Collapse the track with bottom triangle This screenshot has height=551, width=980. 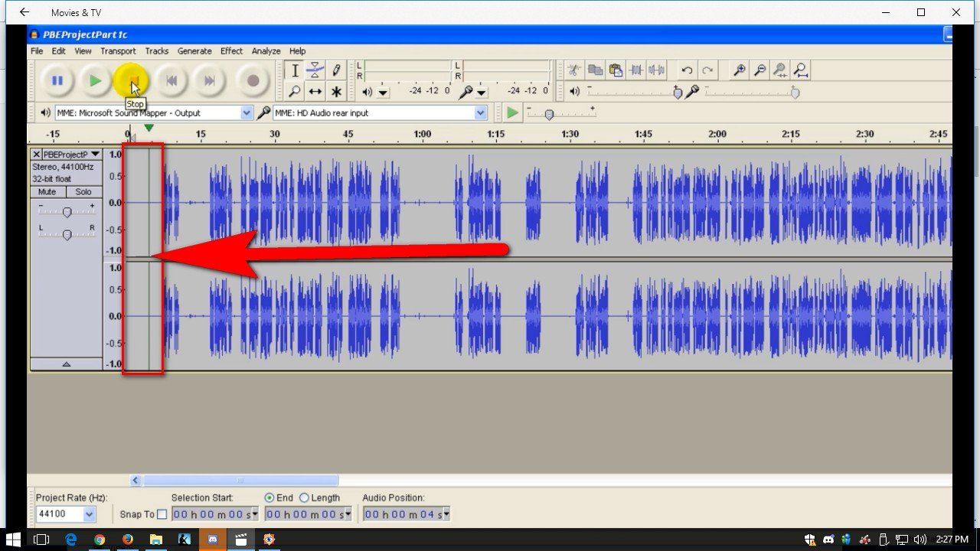(66, 364)
